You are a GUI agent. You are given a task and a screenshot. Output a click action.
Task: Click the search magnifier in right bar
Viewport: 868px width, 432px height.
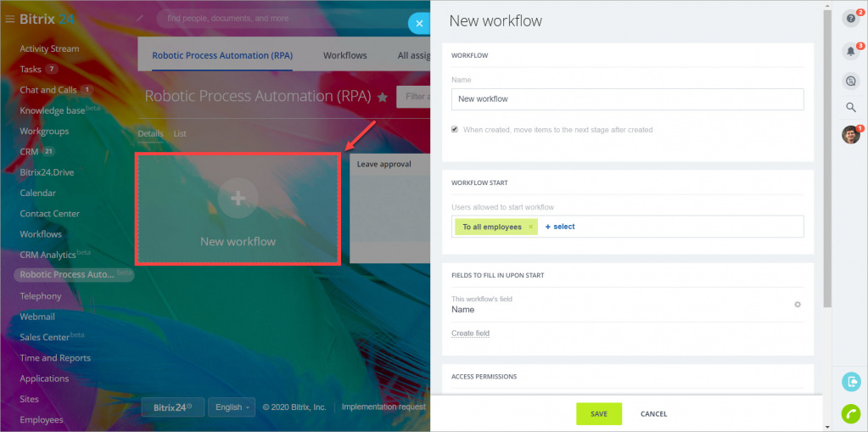(x=851, y=108)
